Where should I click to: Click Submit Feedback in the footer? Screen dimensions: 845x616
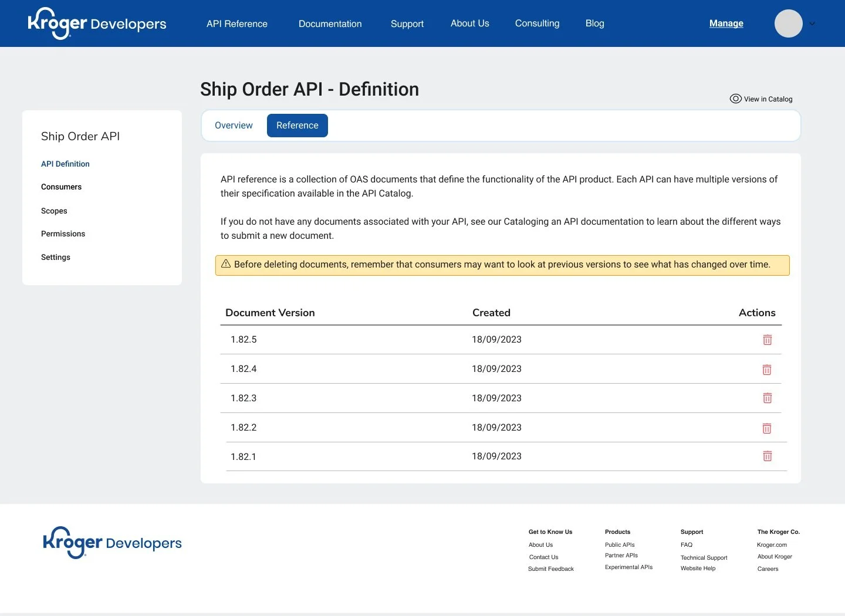click(550, 568)
